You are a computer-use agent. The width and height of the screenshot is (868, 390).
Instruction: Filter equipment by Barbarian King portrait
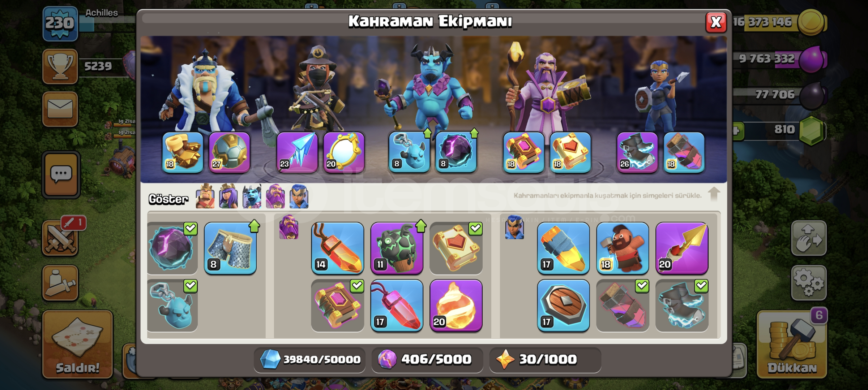coord(205,196)
